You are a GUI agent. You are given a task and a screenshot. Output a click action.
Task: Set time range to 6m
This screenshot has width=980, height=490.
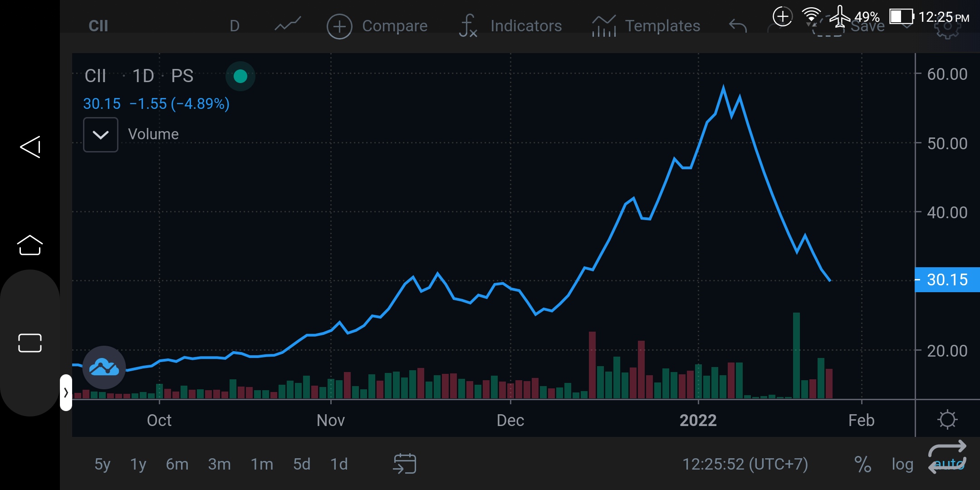(177, 464)
